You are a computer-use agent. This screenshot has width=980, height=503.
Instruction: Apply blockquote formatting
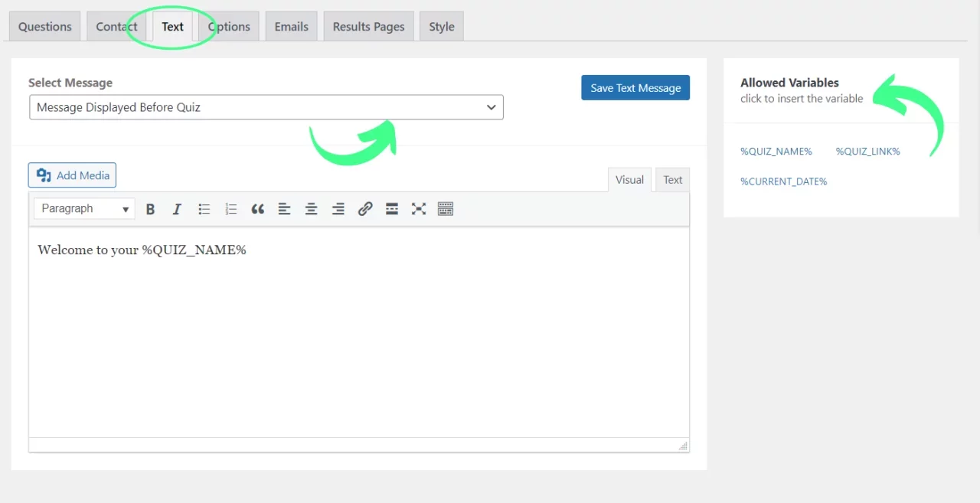point(258,209)
